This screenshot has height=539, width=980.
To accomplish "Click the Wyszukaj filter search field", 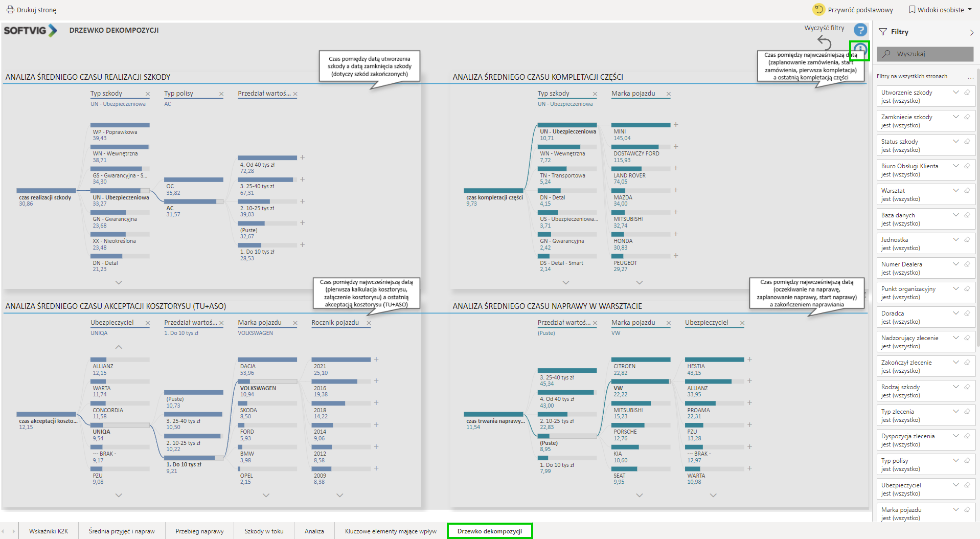I will coord(925,54).
